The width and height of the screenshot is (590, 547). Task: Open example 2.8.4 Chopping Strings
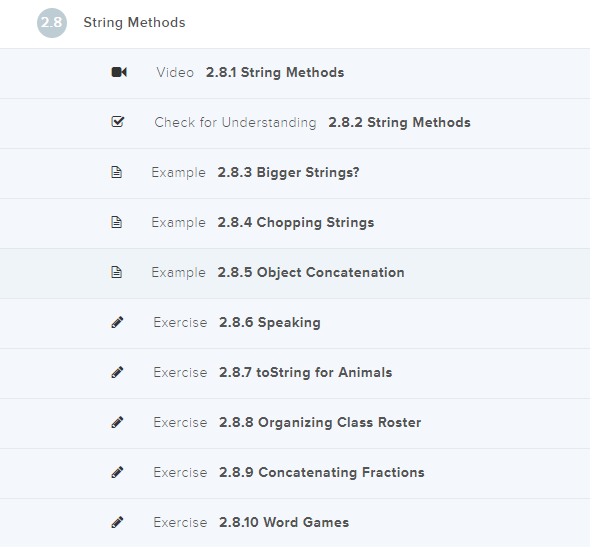coord(295,223)
